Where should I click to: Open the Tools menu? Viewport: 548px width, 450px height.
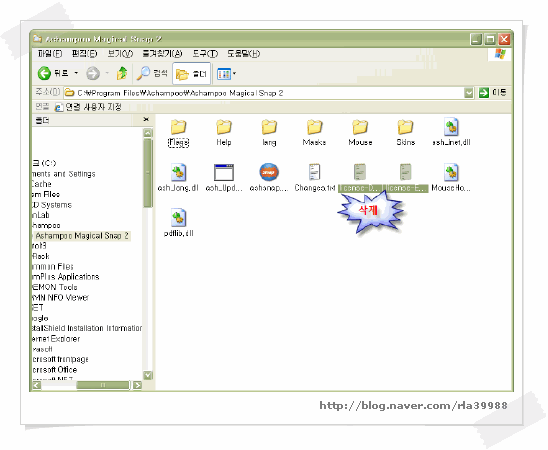tap(205, 53)
